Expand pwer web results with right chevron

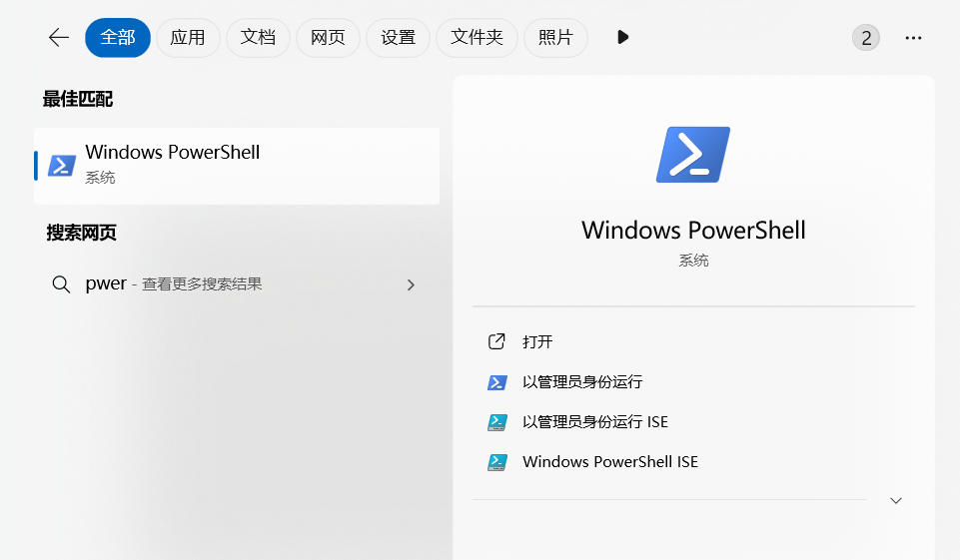(x=411, y=284)
